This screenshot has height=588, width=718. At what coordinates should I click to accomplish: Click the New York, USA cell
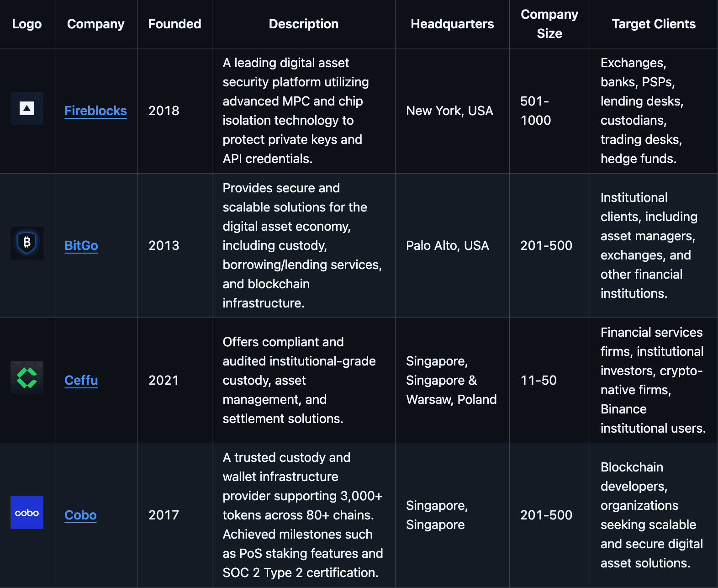click(x=449, y=111)
